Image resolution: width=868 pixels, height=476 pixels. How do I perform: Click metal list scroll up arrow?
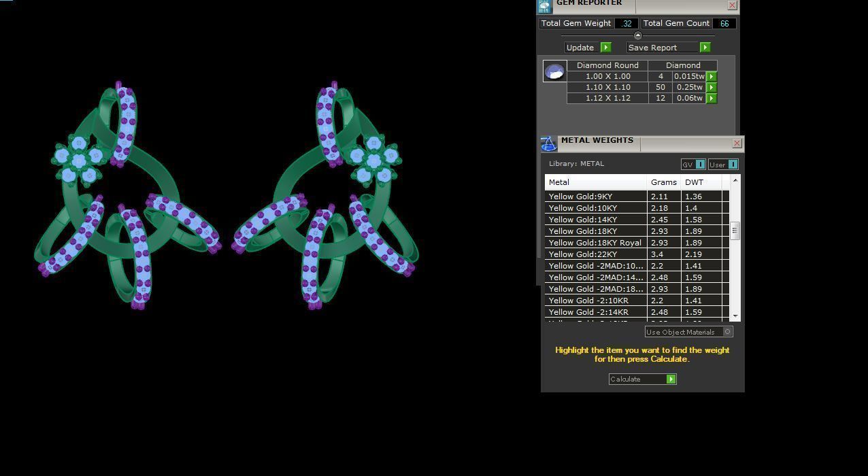point(735,180)
